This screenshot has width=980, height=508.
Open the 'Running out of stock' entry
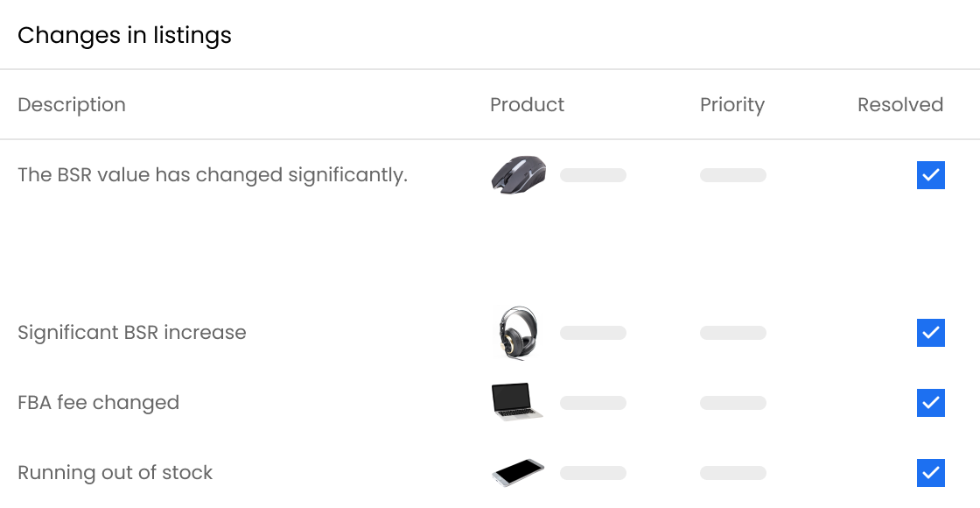[115, 473]
